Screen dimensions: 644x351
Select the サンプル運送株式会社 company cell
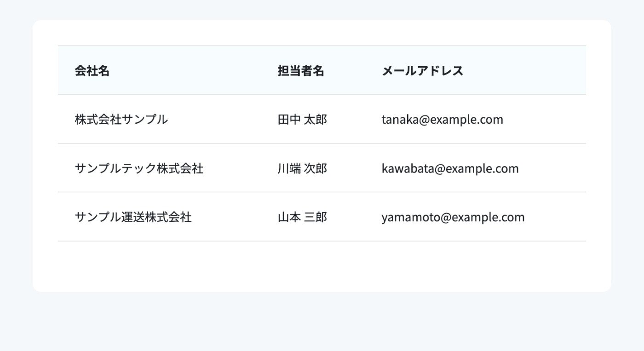pyautogui.click(x=133, y=217)
